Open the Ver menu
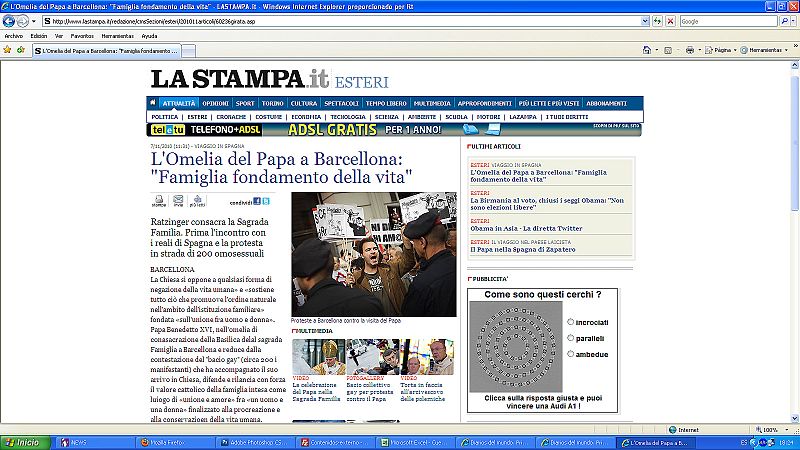This screenshot has height=450, width=800. [59, 36]
